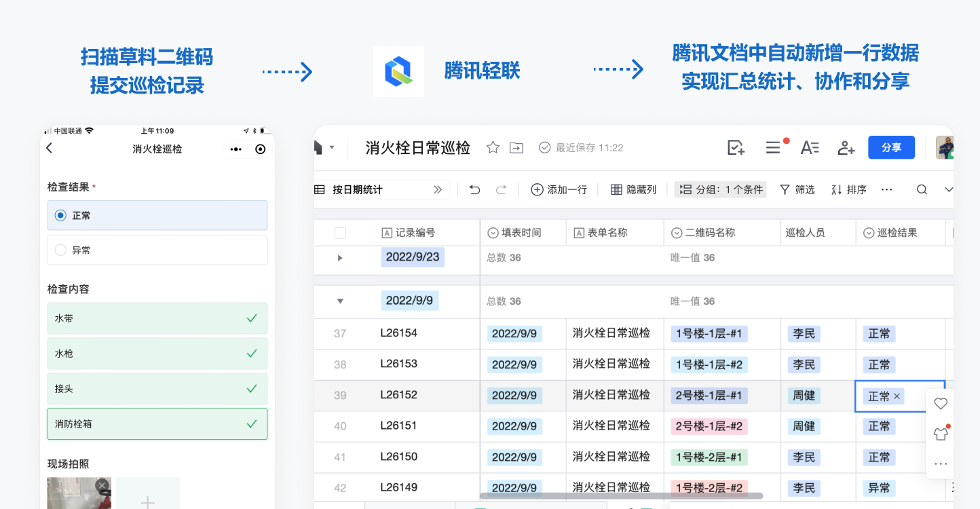Image resolution: width=980 pixels, height=509 pixels.
Task: Click 1号楼-2层-#1 QR code tag
Action: click(709, 457)
